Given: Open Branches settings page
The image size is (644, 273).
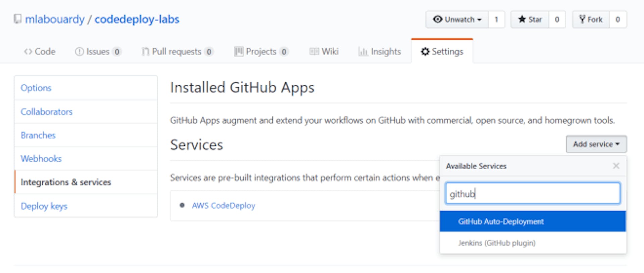Looking at the screenshot, I should point(86,135).
